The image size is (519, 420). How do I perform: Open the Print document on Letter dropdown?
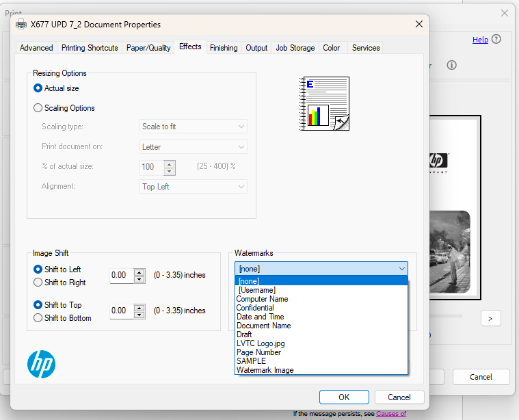(194, 147)
